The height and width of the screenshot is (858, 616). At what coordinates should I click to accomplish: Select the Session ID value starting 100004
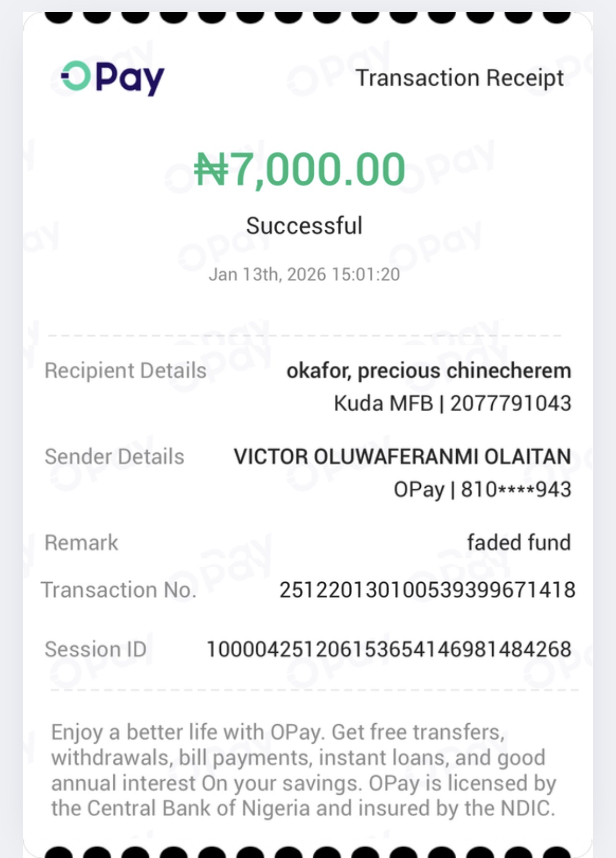pos(389,649)
